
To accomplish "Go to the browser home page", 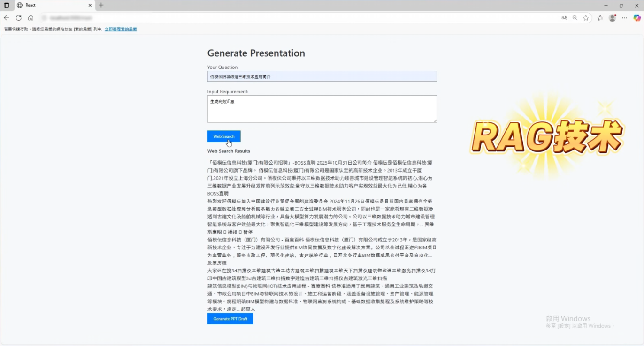I will pos(31,18).
